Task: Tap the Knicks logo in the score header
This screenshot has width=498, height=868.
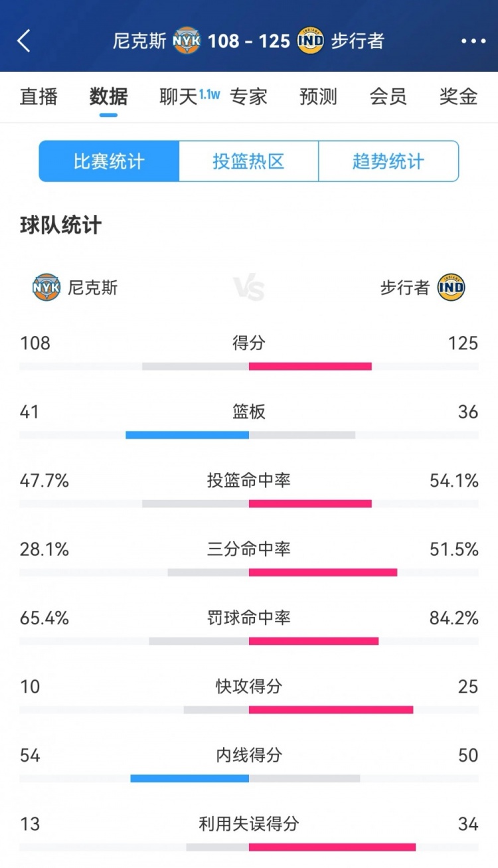Action: 187,41
